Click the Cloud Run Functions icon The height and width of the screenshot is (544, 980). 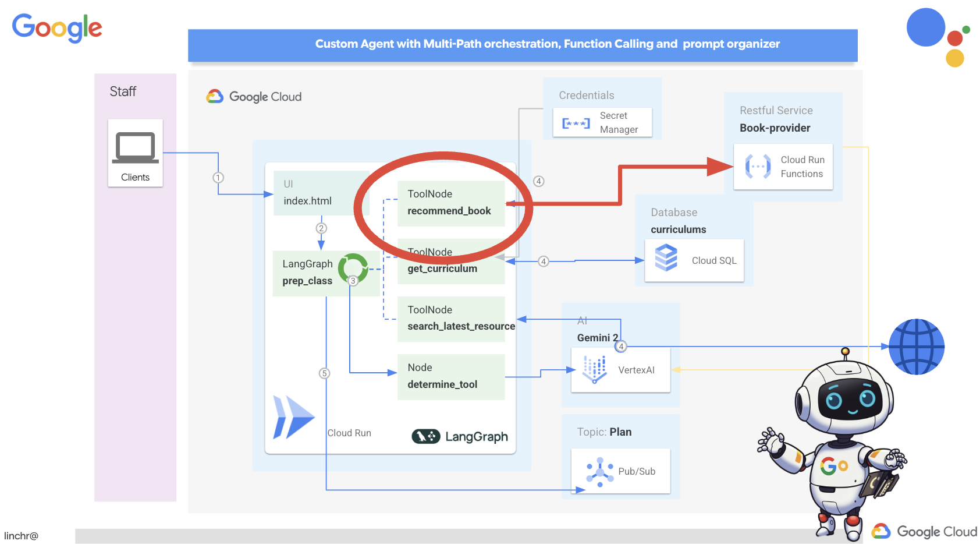(x=758, y=167)
